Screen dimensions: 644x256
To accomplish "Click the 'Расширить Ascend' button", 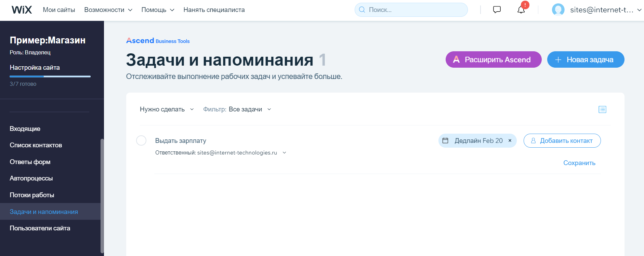I will tap(493, 59).
